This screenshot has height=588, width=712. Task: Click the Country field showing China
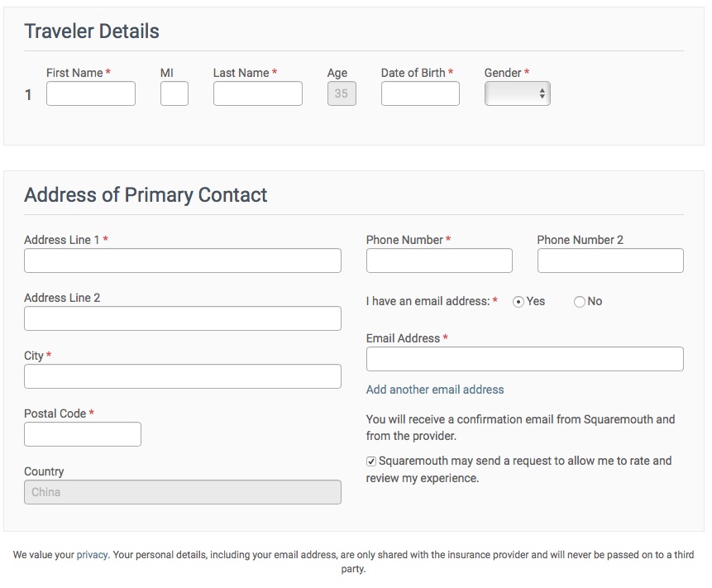(183, 492)
